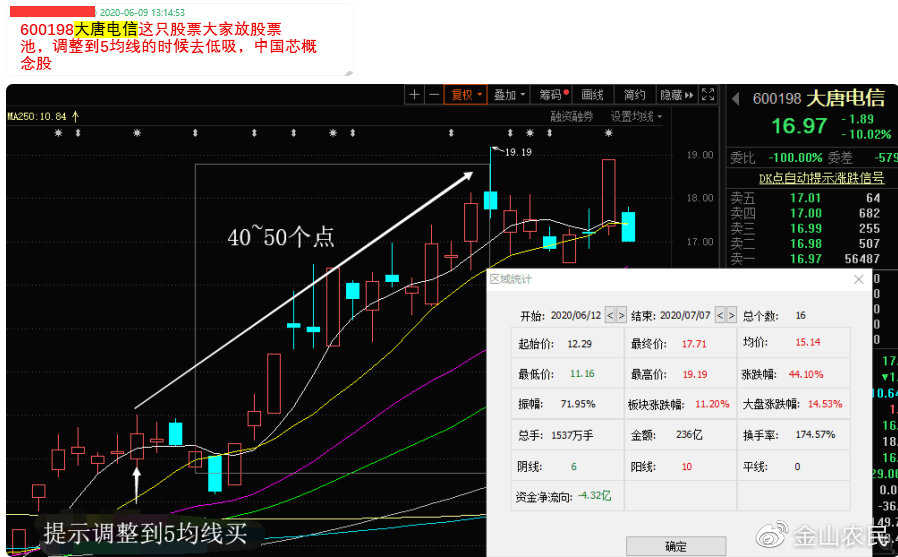
Task: Click the 最低价 value 11.16
Action: coord(582,374)
